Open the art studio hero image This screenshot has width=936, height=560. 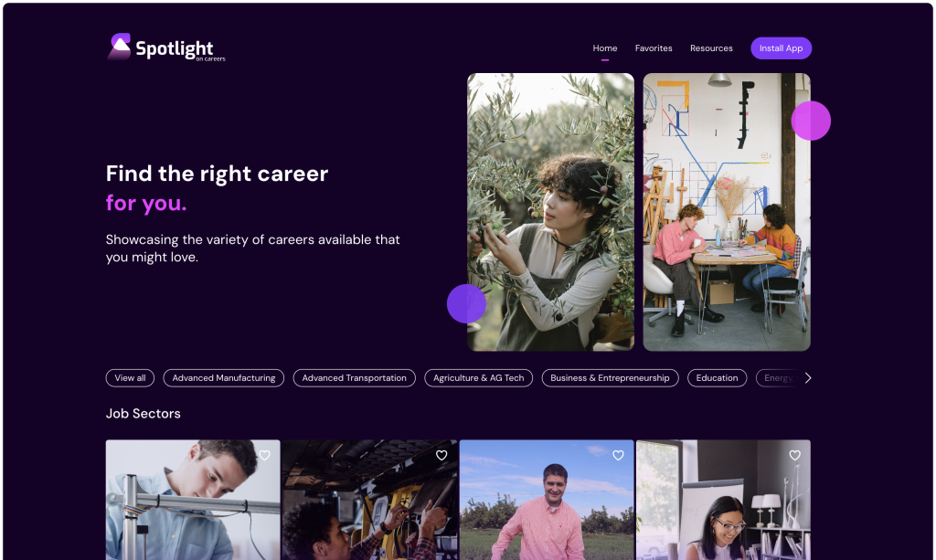pyautogui.click(x=727, y=212)
